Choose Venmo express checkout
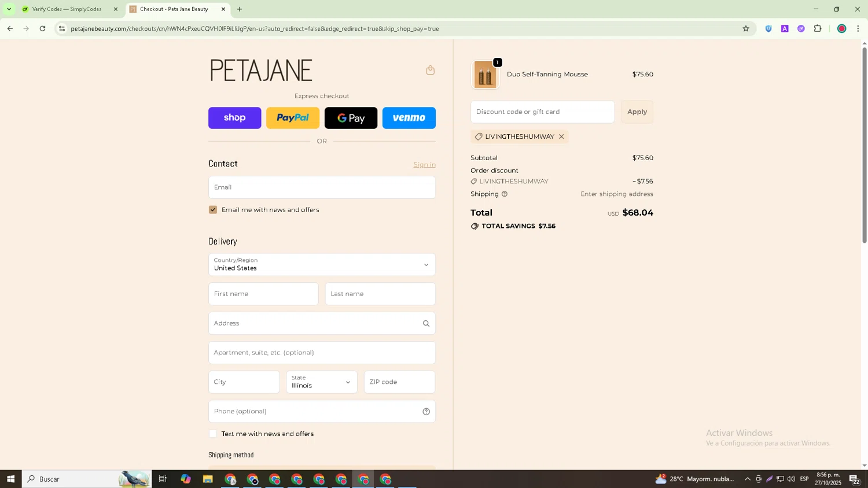The width and height of the screenshot is (868, 488). [409, 118]
